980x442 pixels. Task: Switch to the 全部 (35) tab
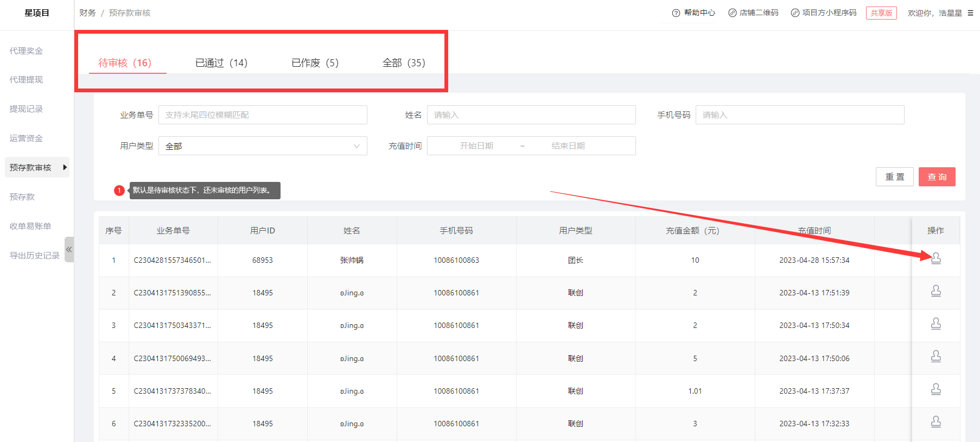[403, 63]
